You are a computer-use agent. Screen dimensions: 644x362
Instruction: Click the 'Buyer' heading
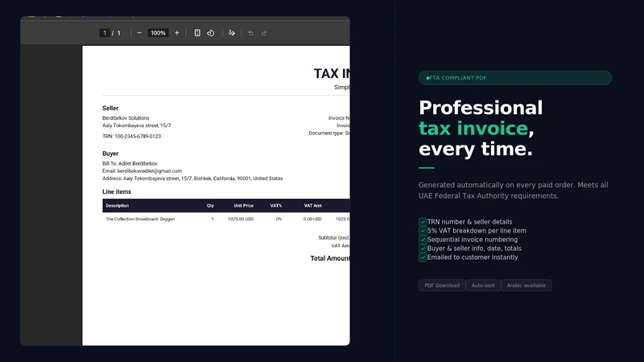pos(110,154)
